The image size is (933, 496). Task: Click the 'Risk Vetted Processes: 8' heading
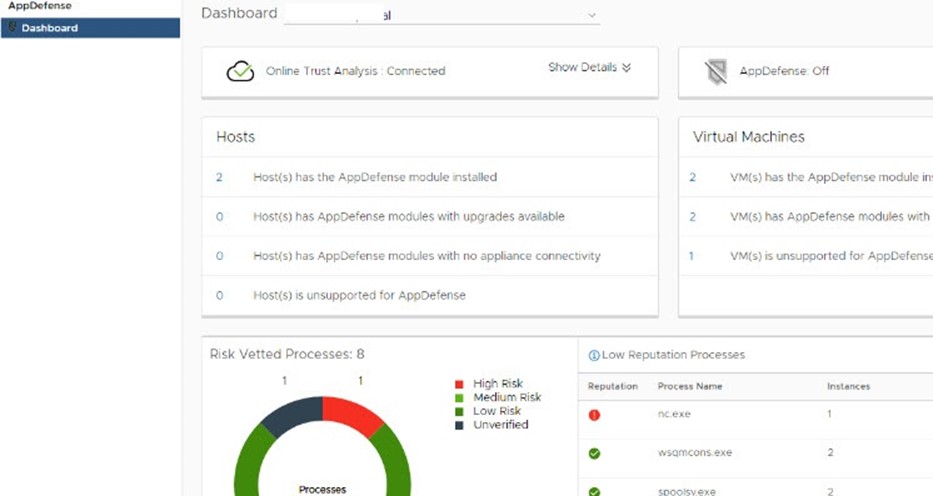287,354
